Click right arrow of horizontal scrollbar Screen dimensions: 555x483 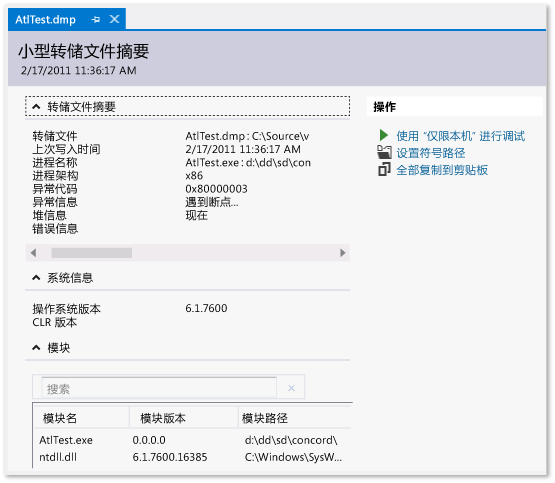click(342, 253)
